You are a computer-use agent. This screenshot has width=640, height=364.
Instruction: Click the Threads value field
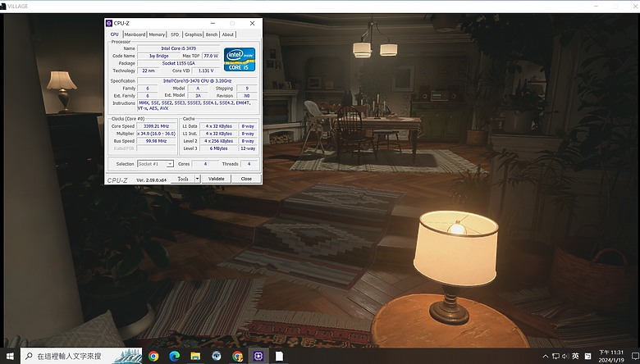click(x=249, y=164)
